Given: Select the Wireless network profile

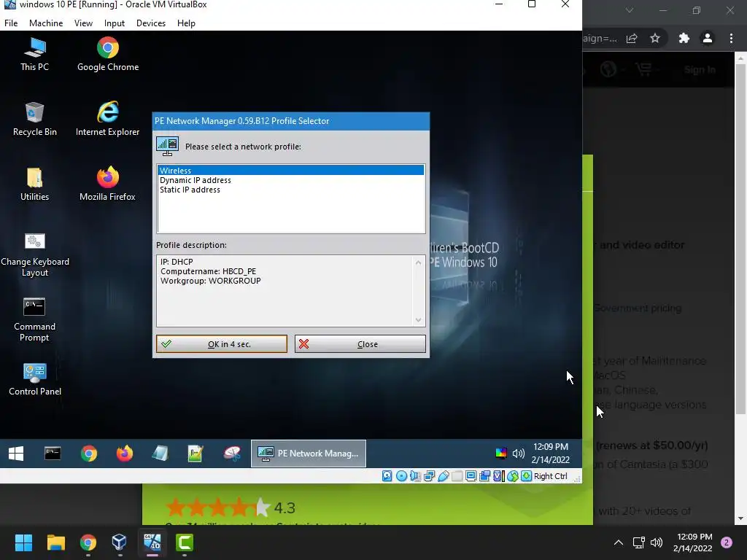Looking at the screenshot, I should tap(290, 171).
